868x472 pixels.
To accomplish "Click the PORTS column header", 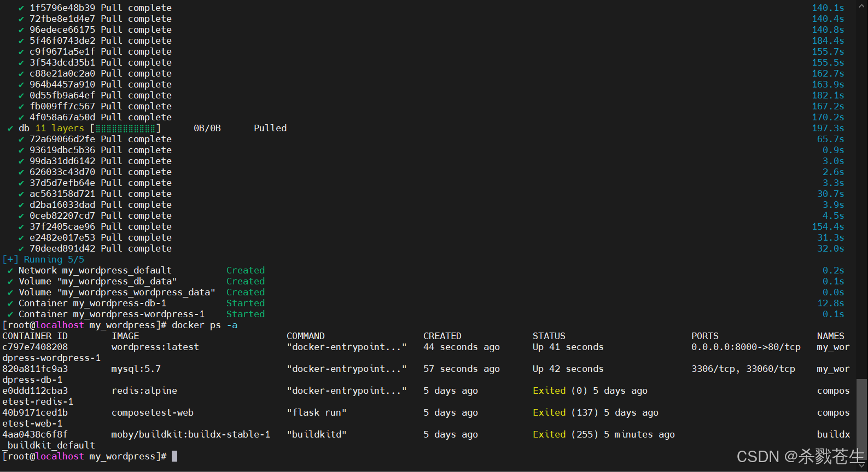I will (705, 336).
